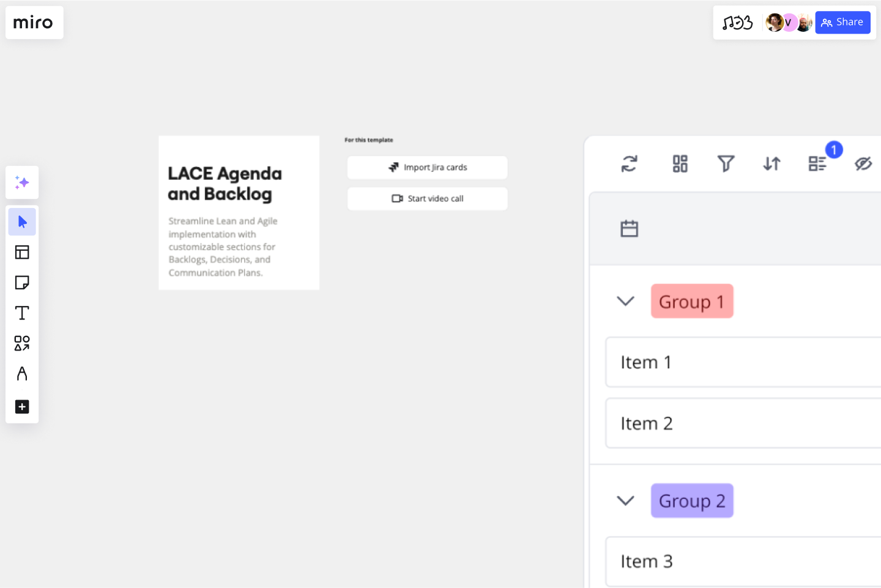
Task: Click the miro logo
Action: [34, 22]
